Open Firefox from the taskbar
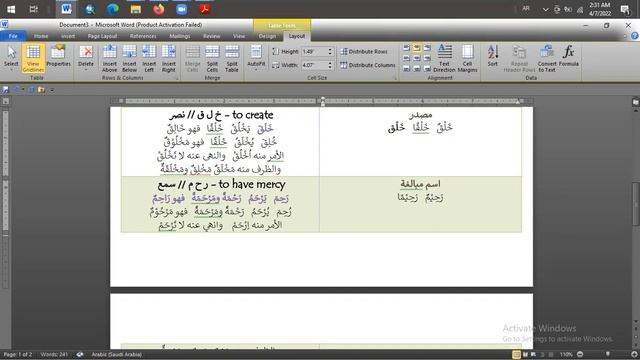Image resolution: width=640 pixels, height=360 pixels. pos(159,9)
